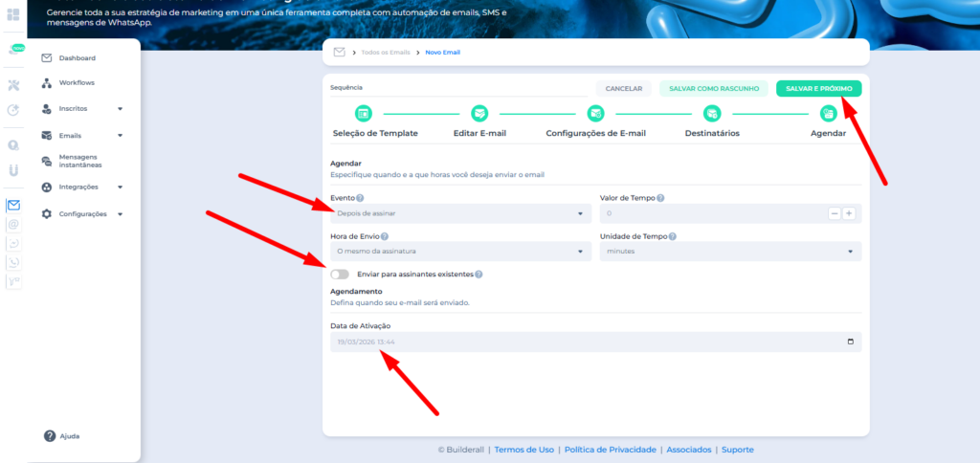980x463 pixels.
Task: Open Dashboard from the sidebar menu
Action: (x=77, y=58)
